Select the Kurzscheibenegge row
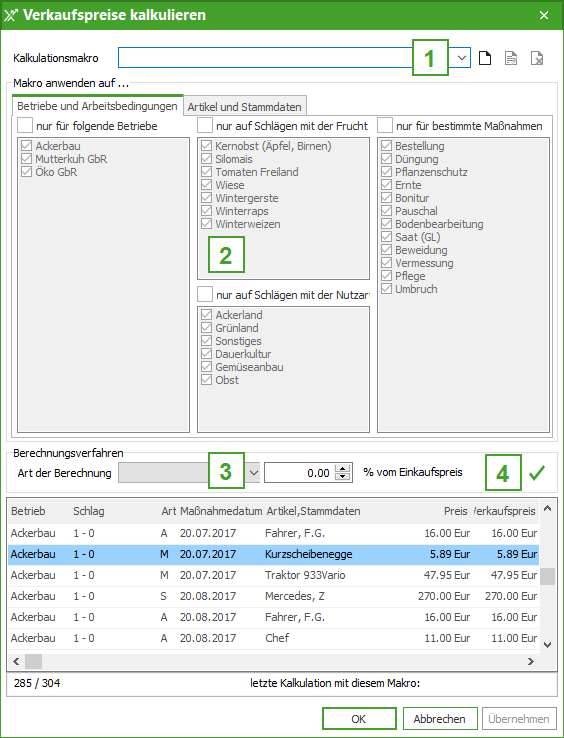564x738 pixels. tap(274, 554)
